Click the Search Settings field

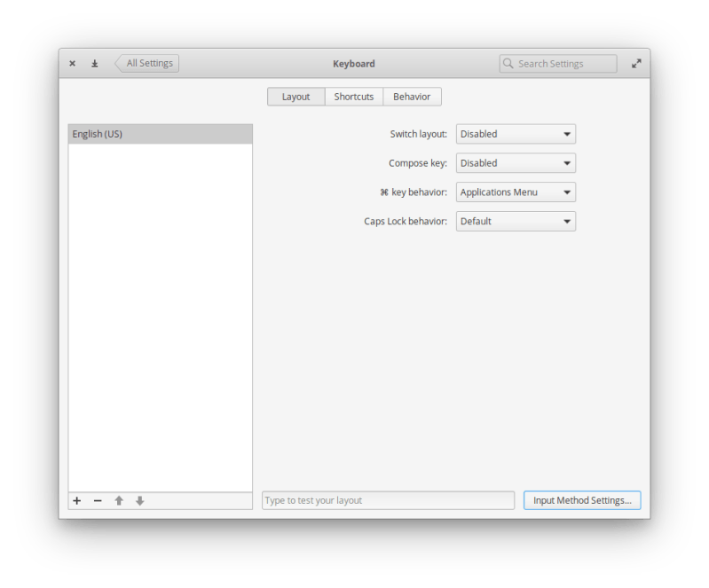click(x=558, y=64)
